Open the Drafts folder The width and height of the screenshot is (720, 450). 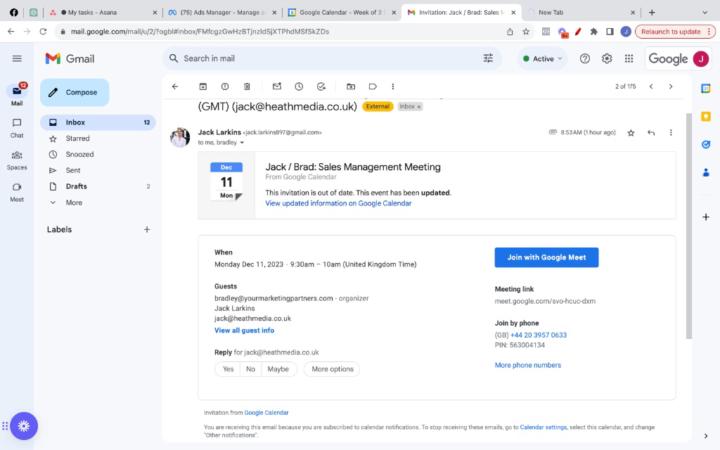pyautogui.click(x=76, y=186)
